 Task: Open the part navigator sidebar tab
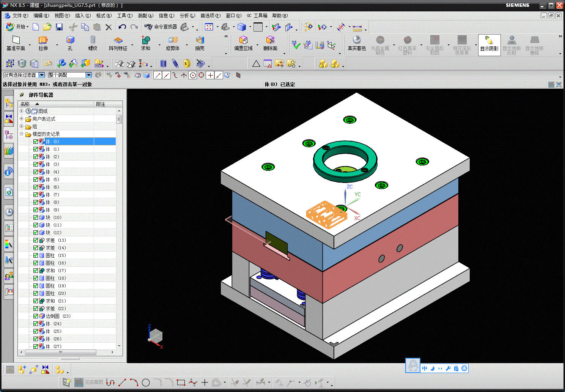[x=9, y=135]
